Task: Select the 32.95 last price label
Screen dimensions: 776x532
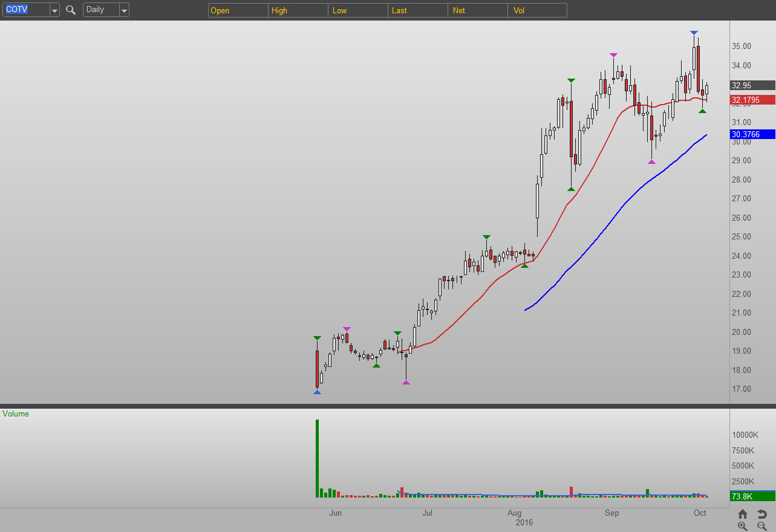Action: [x=752, y=85]
